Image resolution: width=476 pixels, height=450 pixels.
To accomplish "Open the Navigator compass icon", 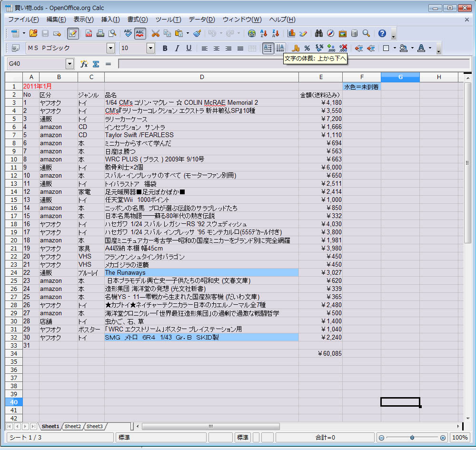I will point(331,33).
